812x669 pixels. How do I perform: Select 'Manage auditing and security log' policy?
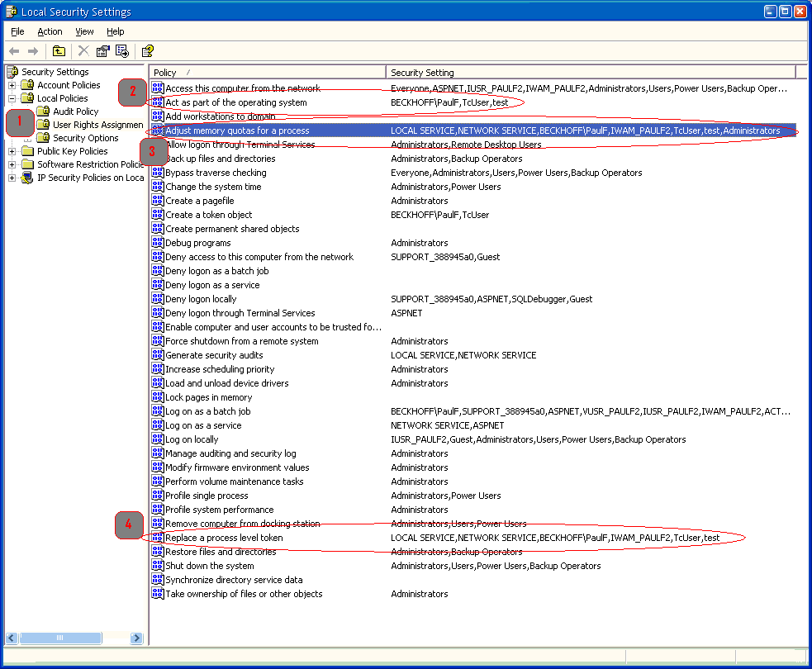tap(230, 453)
